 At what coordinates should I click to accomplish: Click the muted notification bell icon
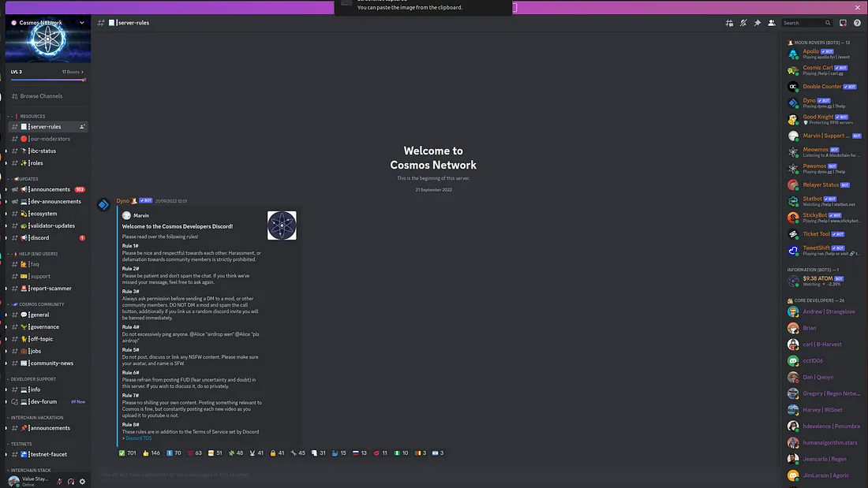743,23
